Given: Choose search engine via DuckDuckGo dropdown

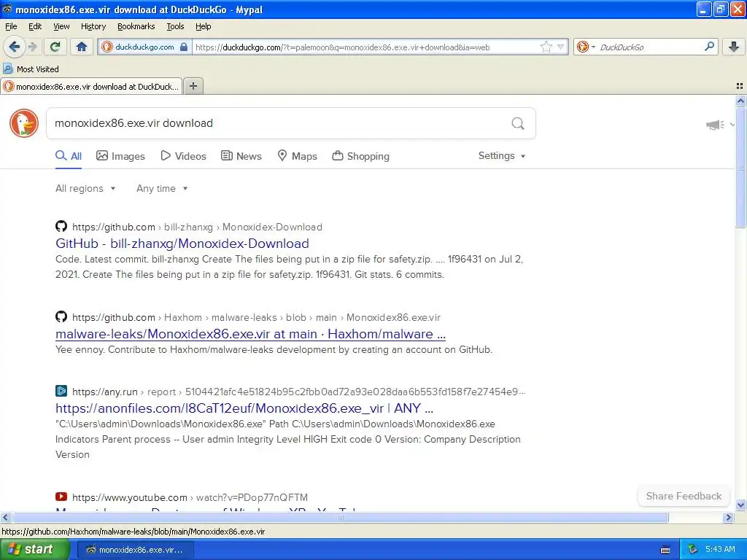Looking at the screenshot, I should pos(586,47).
